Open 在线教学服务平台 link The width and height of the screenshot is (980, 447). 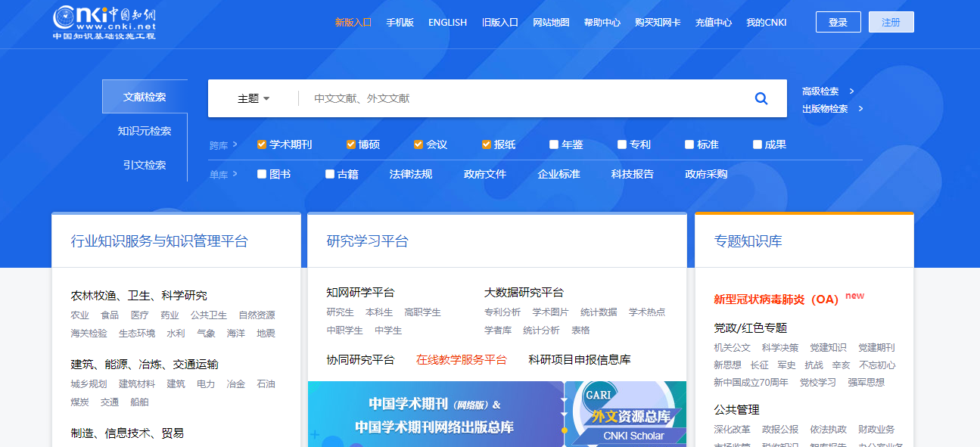coord(462,360)
